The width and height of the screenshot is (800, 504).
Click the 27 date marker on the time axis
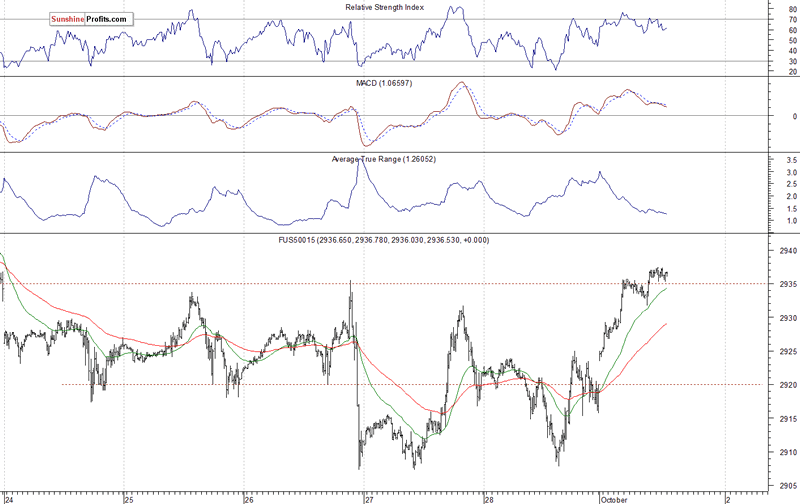coord(368,497)
